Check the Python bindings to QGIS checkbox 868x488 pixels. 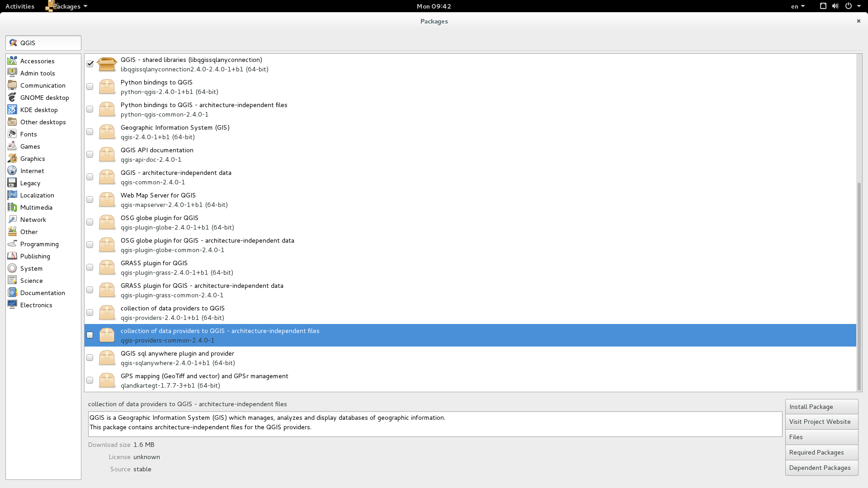90,86
